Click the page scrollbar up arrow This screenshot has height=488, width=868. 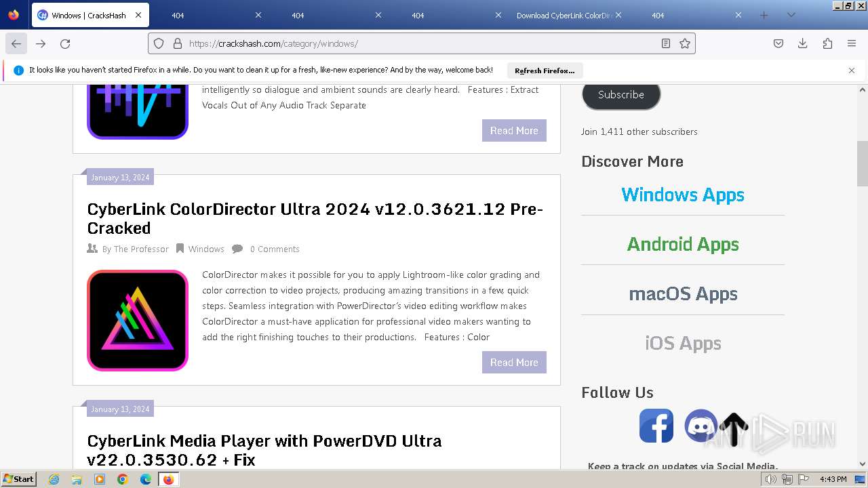(863, 89)
